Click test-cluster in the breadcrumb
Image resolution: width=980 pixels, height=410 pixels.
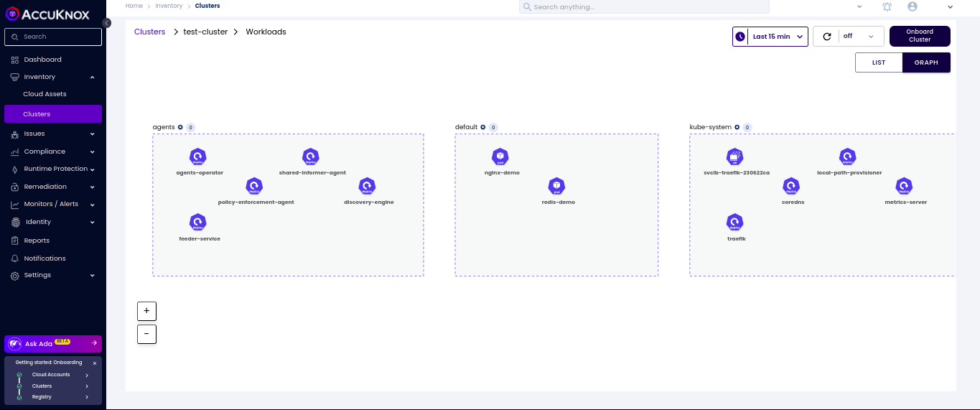205,32
